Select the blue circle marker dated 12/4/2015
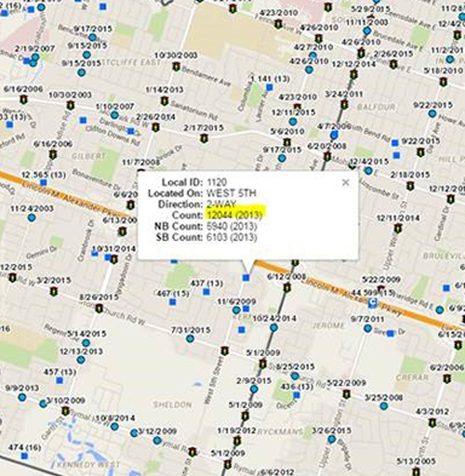Image resolution: width=465 pixels, height=476 pixels. click(x=368, y=171)
